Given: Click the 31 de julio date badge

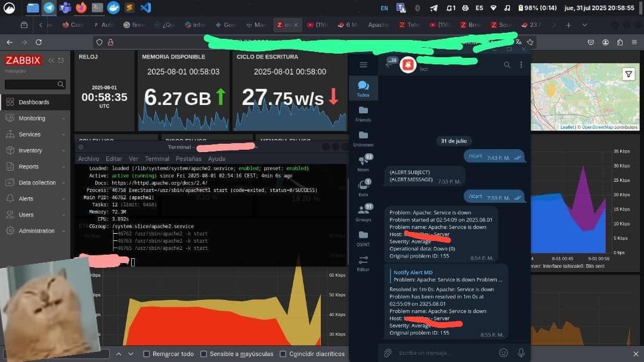Looking at the screenshot, I should (453, 141).
